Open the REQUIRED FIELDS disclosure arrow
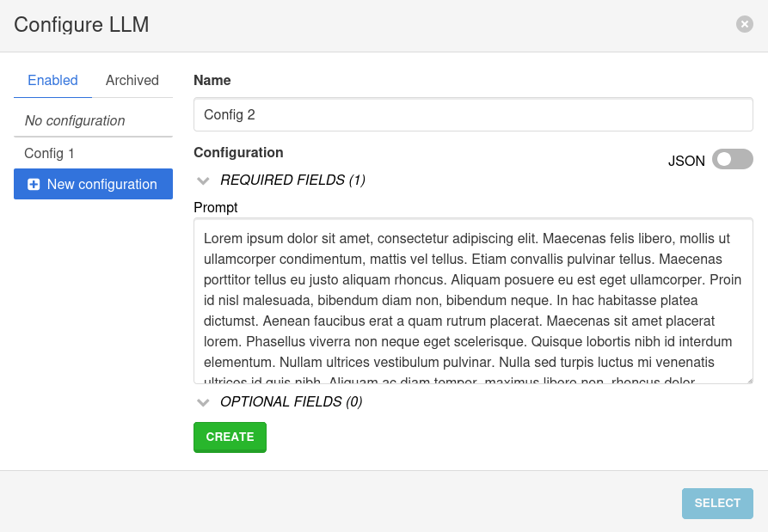Screen dimensions: 768x532 point(203,180)
